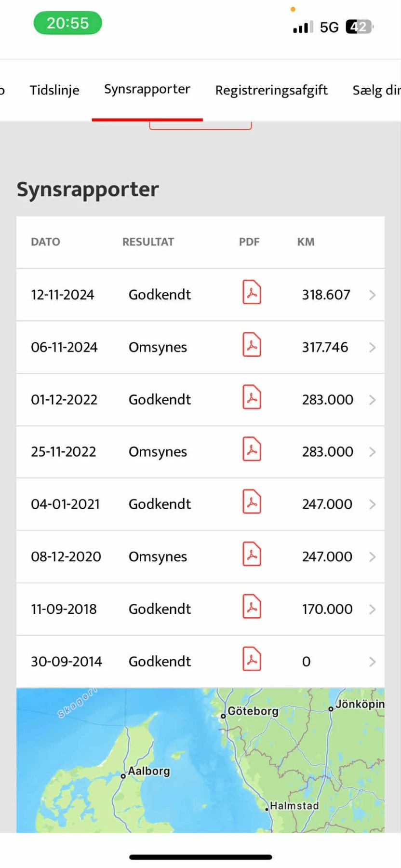Image resolution: width=401 pixels, height=868 pixels.
Task: Expand the 170.000 km row chevron
Action: (372, 610)
